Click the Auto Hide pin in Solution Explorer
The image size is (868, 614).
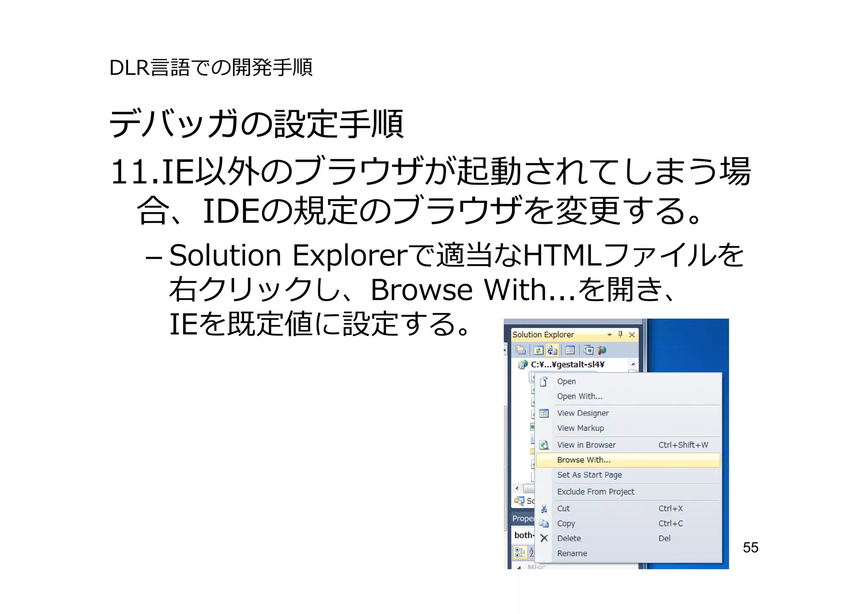tap(620, 335)
